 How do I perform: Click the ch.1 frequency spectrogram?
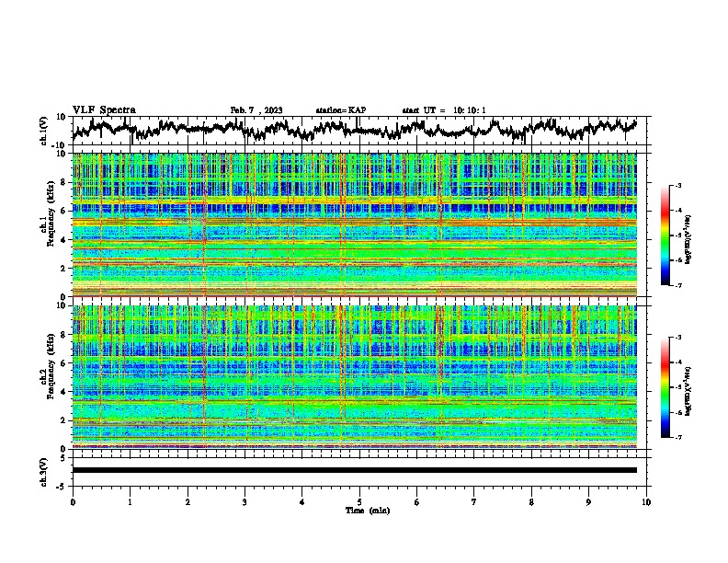pyautogui.click(x=355, y=224)
